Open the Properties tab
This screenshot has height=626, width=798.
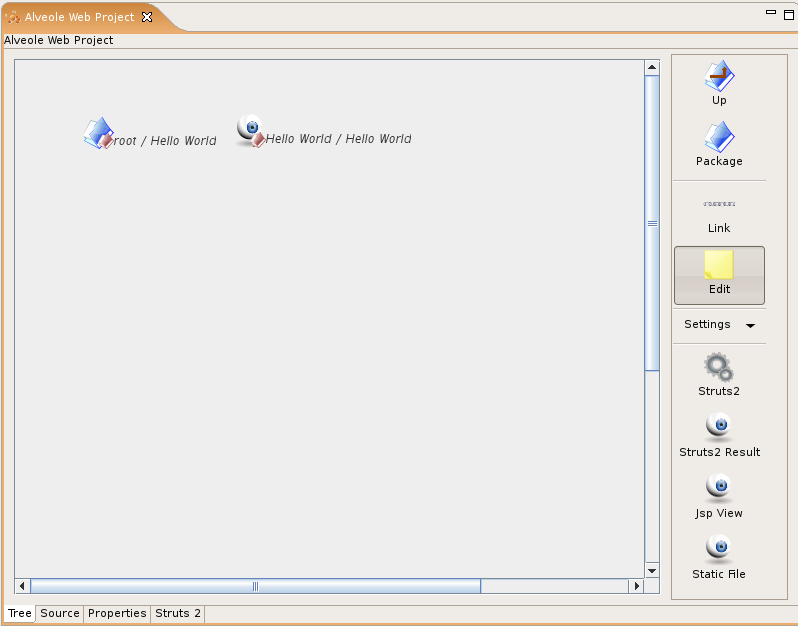tap(117, 613)
